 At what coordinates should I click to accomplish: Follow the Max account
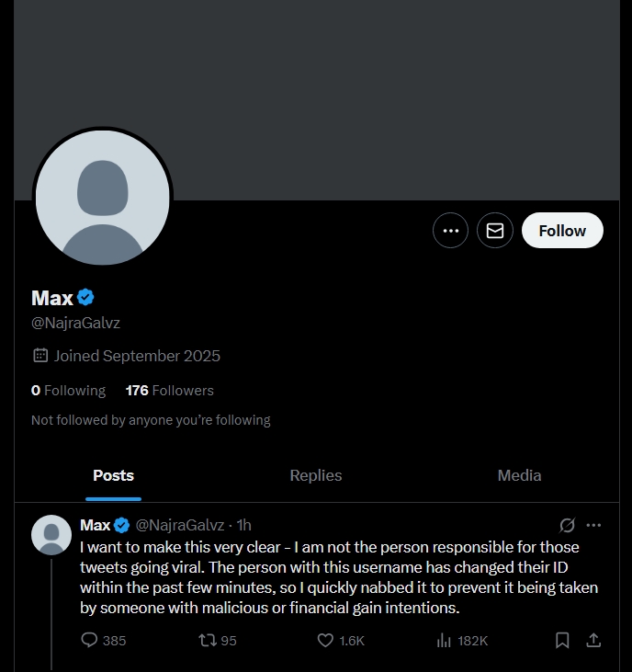[x=562, y=231]
